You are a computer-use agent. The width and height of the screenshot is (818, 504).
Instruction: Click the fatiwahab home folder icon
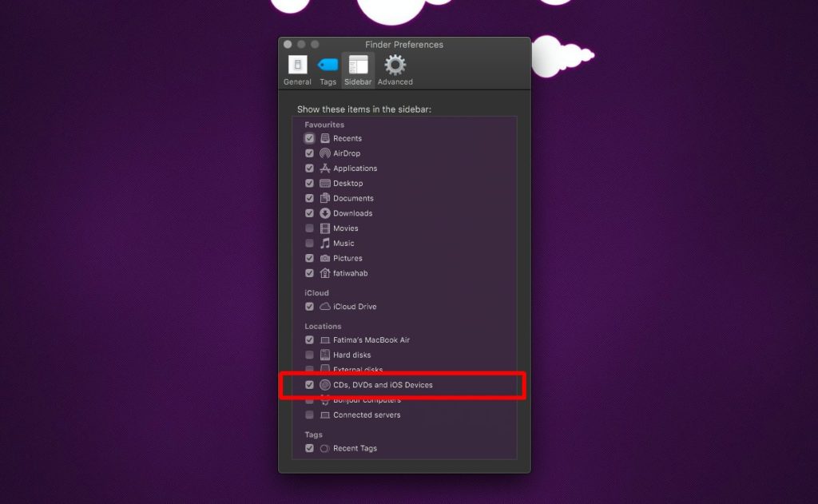pyautogui.click(x=325, y=272)
